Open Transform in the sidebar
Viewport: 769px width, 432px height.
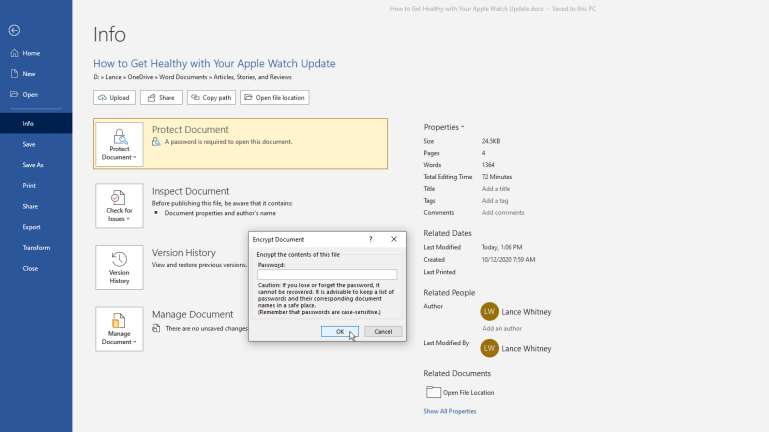[x=36, y=248]
